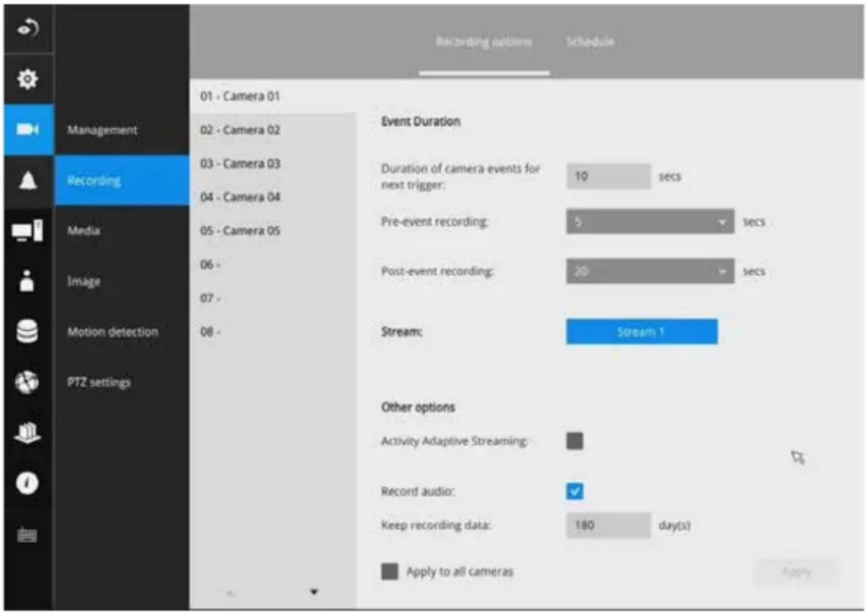Click the Apply button
Screen dimensions: 868x613
[x=796, y=572]
